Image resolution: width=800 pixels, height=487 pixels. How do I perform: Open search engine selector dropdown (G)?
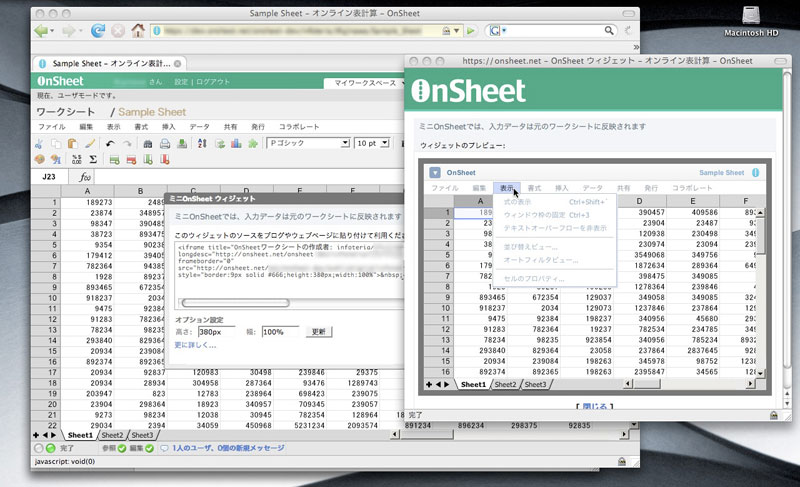497,31
